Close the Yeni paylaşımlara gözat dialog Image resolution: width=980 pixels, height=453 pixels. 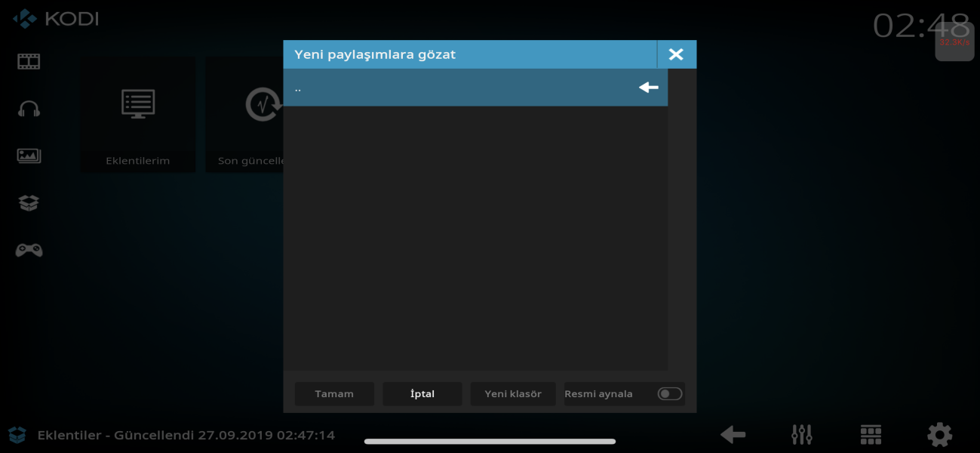(676, 54)
